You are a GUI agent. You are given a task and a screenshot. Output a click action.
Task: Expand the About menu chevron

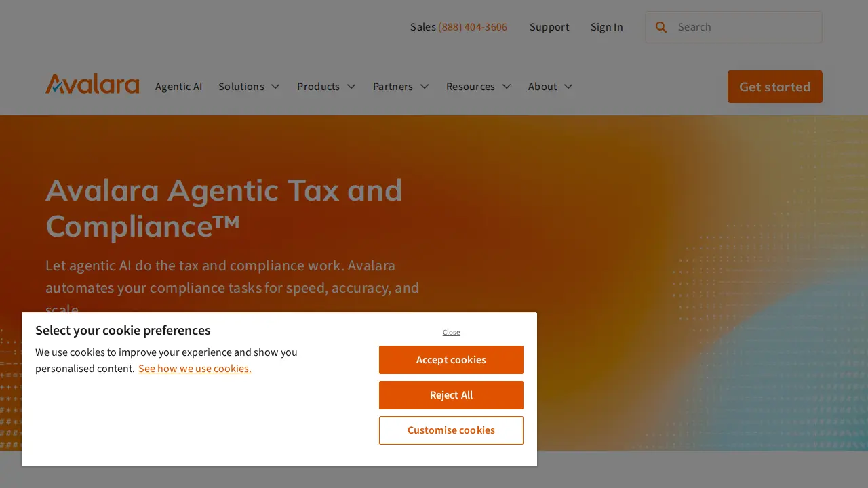coord(568,87)
